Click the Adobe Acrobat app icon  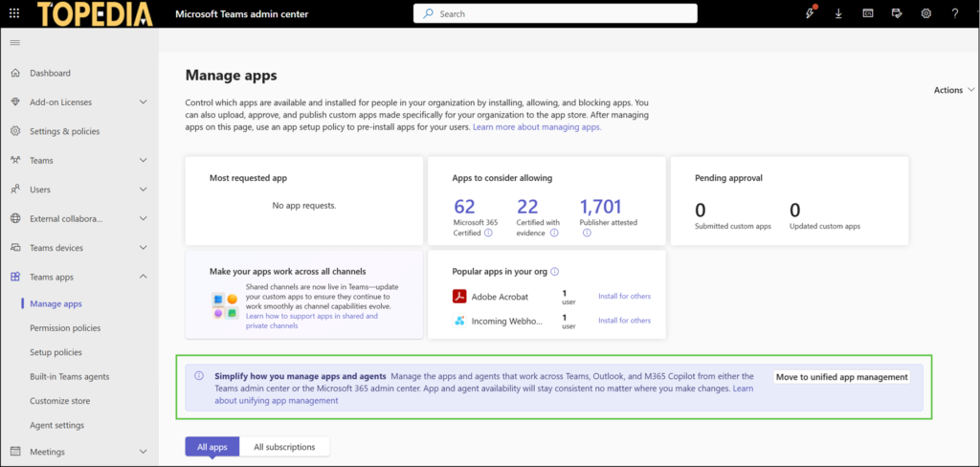460,297
